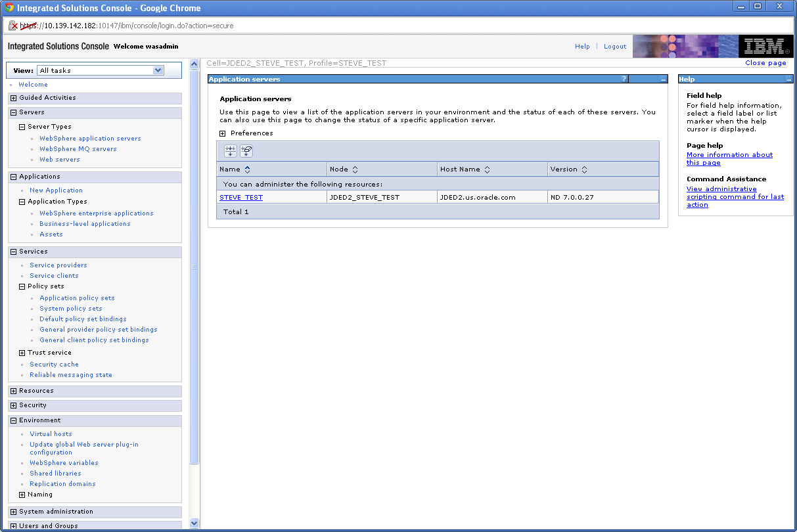Show the table filter row icon
Screen dimensions: 797x532
tap(231, 151)
